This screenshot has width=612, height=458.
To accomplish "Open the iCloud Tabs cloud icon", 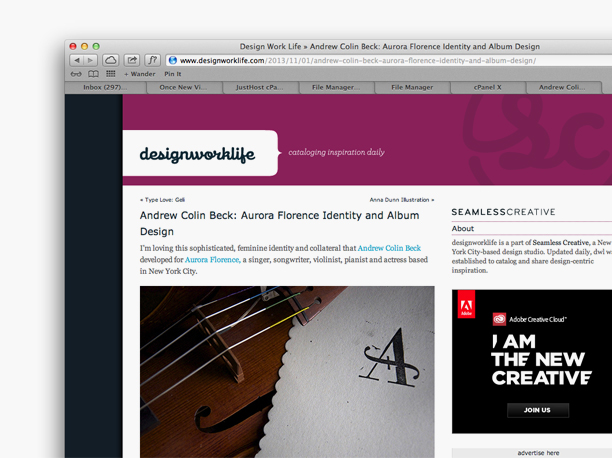I will coord(111,60).
